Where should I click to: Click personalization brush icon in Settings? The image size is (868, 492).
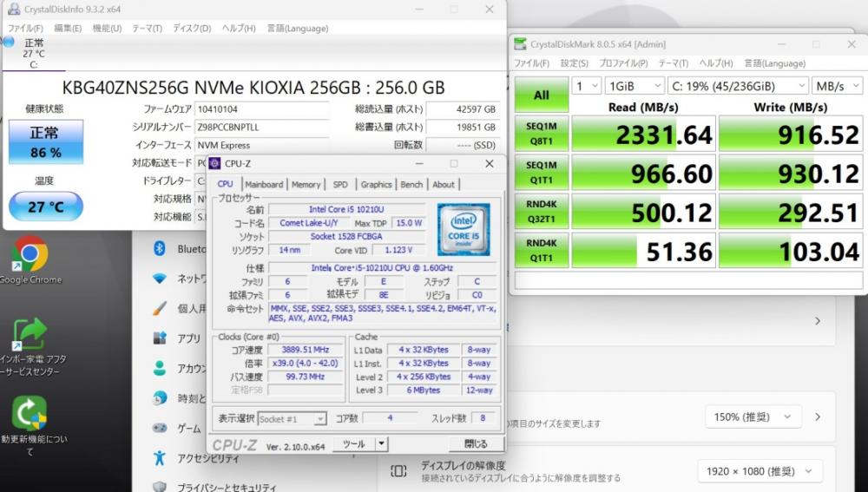[160, 308]
